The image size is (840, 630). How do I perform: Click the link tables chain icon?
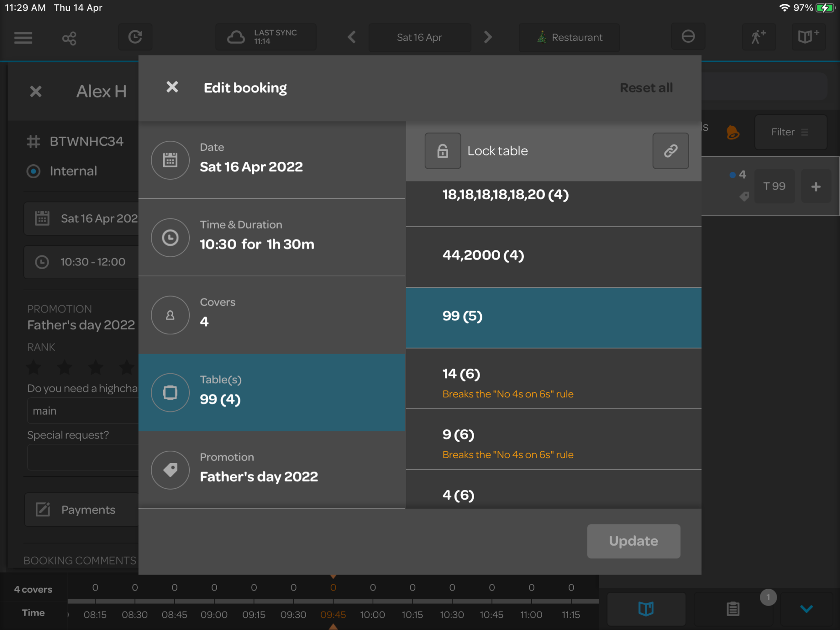(670, 151)
